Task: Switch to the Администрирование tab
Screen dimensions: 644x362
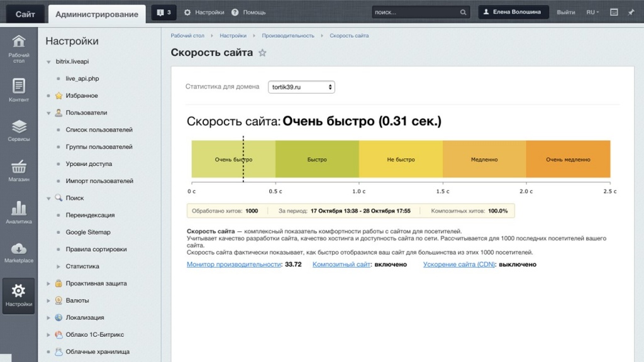Action: pos(97,14)
